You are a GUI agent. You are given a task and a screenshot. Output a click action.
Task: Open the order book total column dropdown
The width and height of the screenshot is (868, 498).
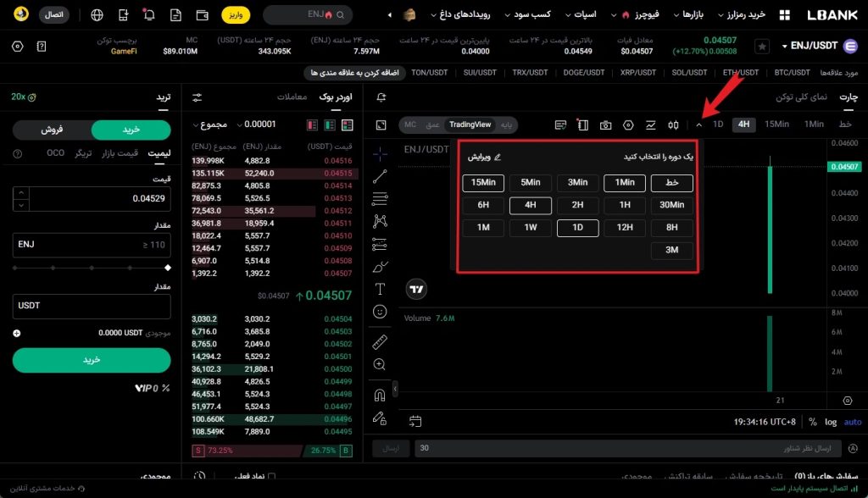[x=210, y=125]
